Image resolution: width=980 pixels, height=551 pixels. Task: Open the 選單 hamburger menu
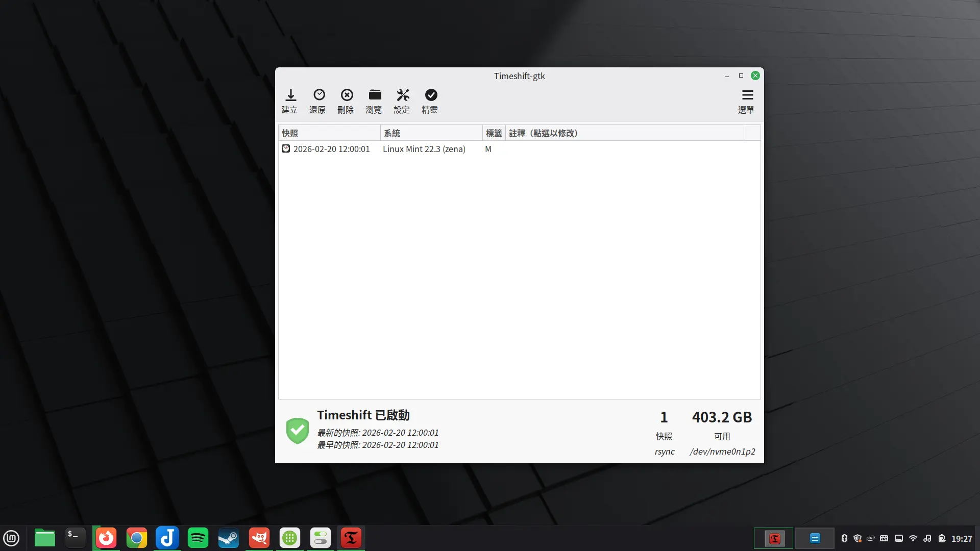click(x=747, y=101)
